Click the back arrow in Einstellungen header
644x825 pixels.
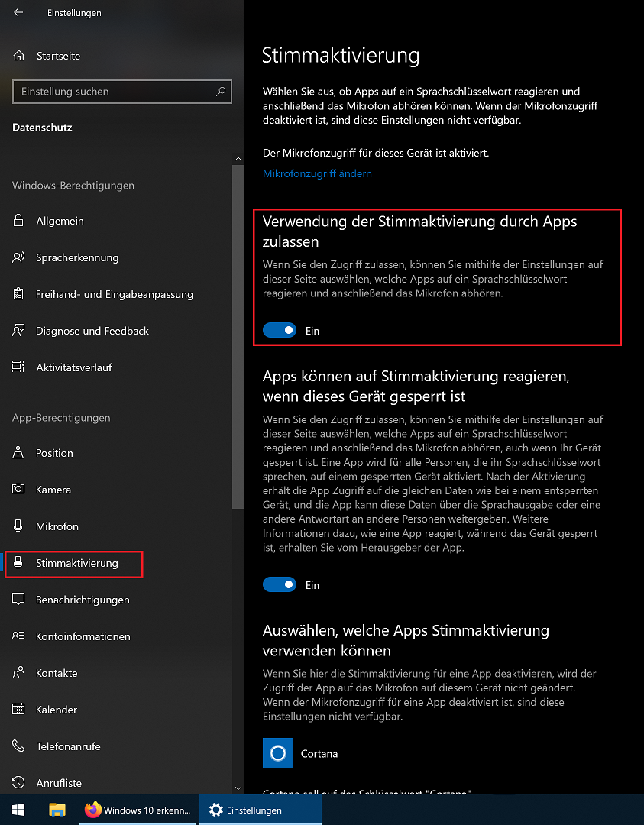[18, 12]
